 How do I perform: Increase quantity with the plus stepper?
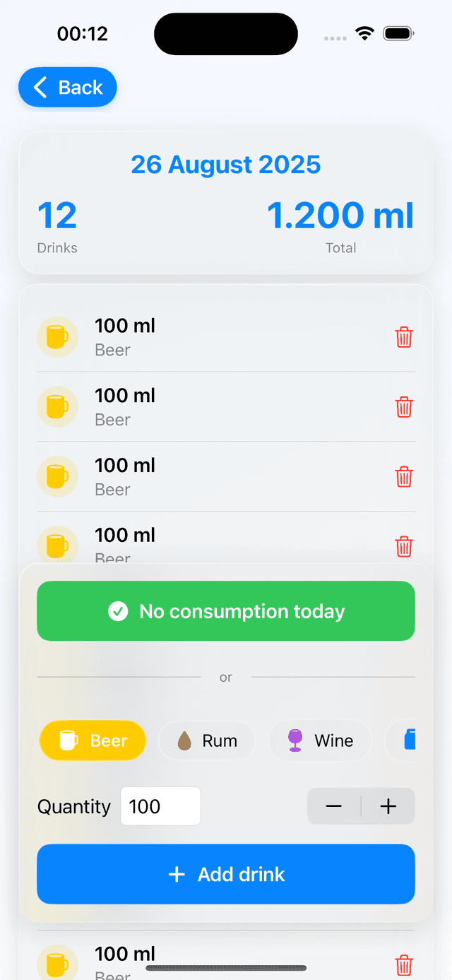pos(387,806)
